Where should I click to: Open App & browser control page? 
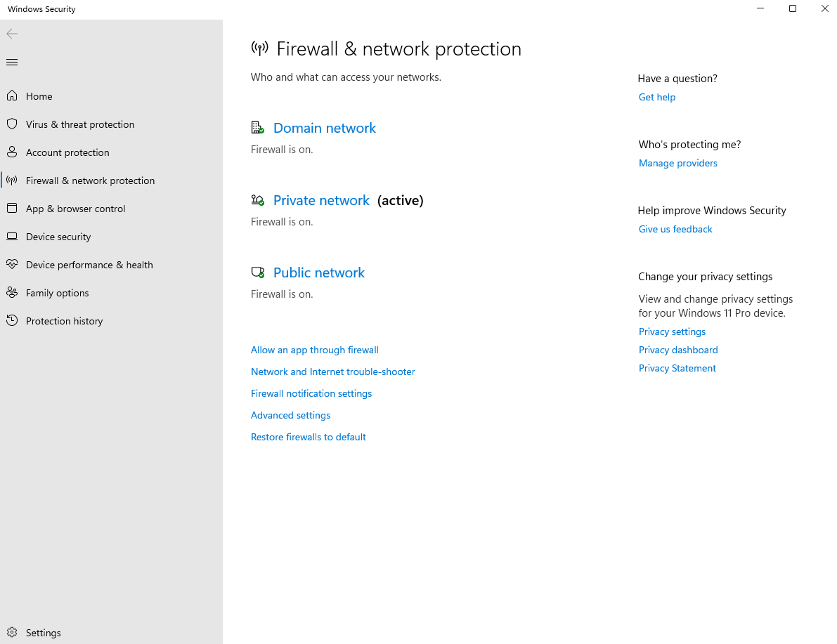(x=76, y=209)
